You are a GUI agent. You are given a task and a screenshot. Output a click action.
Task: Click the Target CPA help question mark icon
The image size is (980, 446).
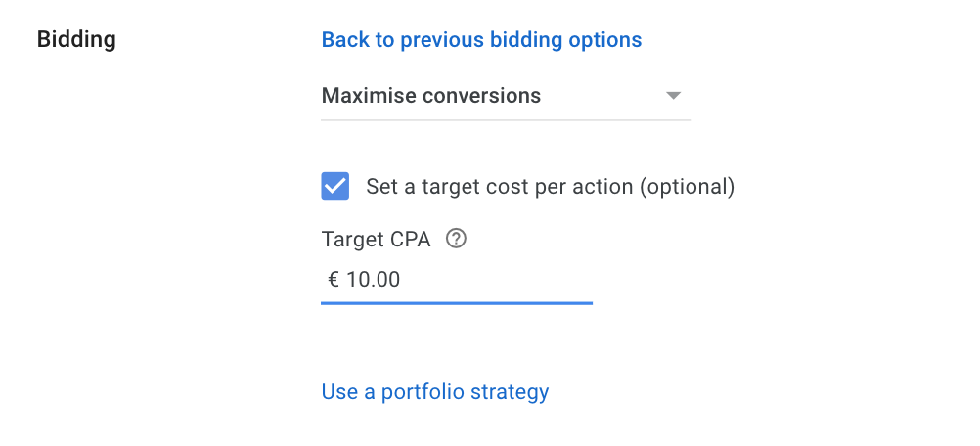456,239
